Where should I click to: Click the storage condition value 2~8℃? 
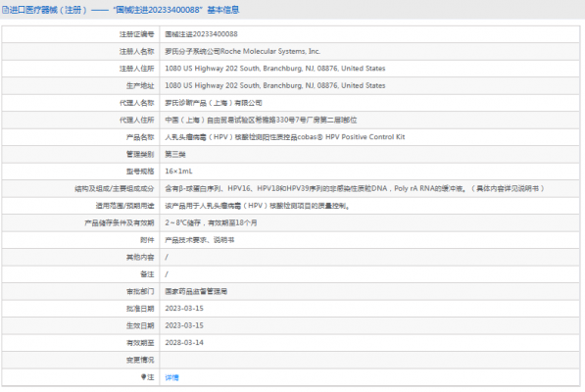click(211, 222)
